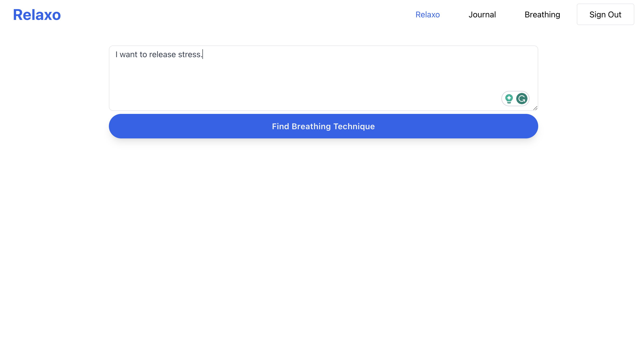The width and height of the screenshot is (644, 357).
Task: Select the Relaxo navigation tab
Action: pos(427,15)
